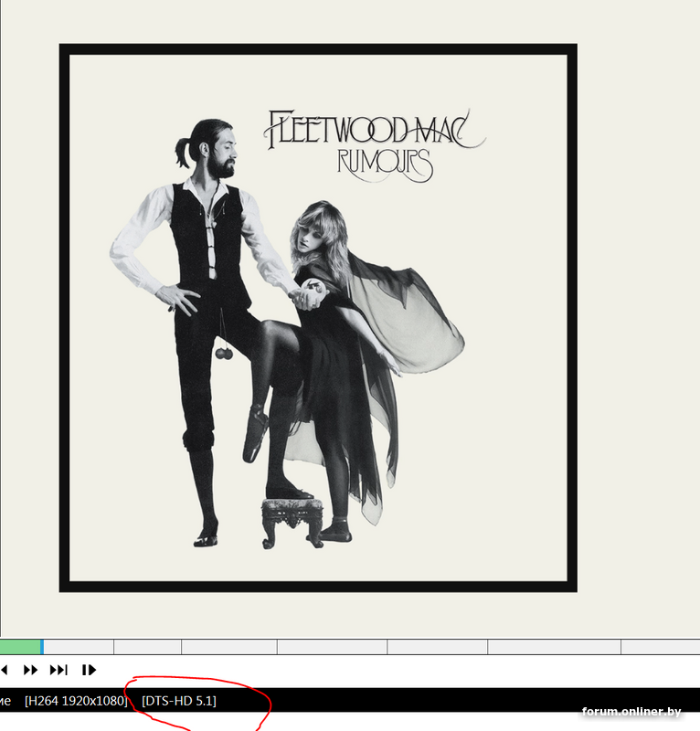
Task: Click the frame step button
Action: (x=89, y=670)
